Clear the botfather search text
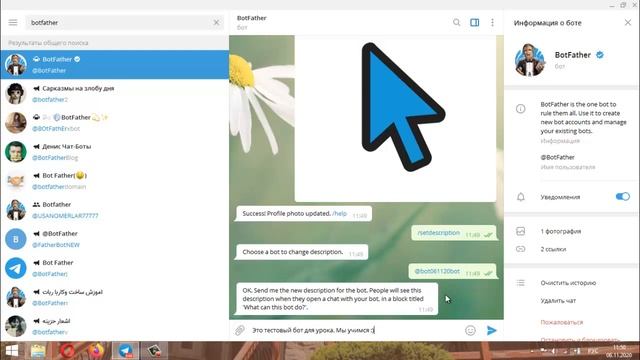 click(x=216, y=22)
